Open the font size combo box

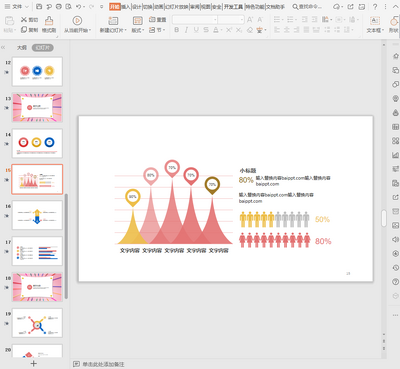click(231, 20)
